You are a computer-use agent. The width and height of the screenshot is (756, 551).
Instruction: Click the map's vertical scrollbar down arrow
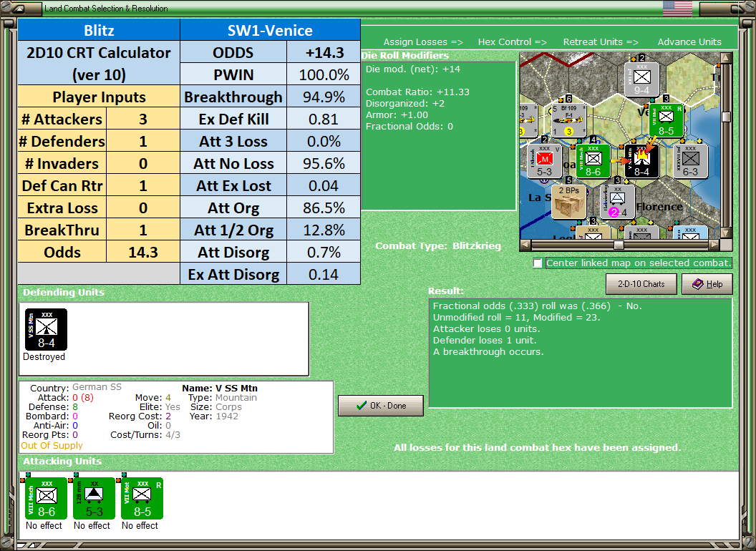pos(727,233)
